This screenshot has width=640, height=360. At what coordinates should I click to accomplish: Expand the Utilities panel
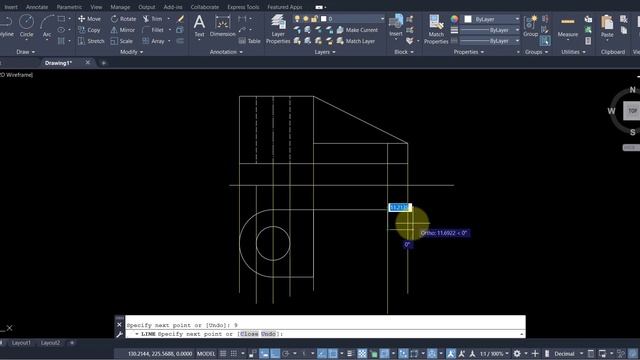click(x=573, y=52)
